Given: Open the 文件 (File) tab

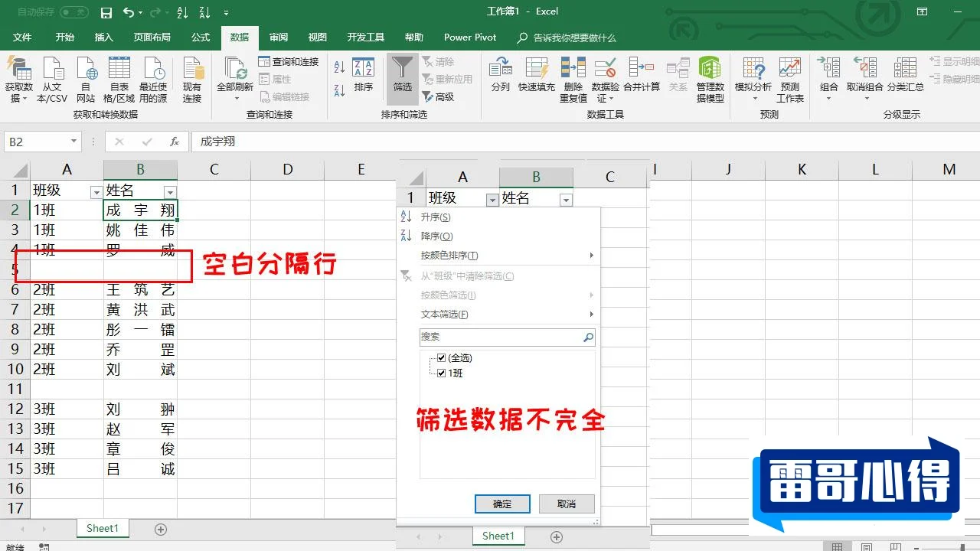Looking at the screenshot, I should click(22, 37).
